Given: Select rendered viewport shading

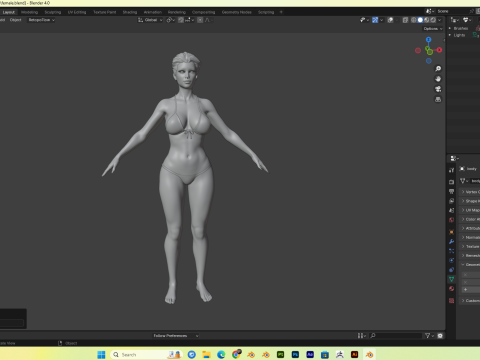Looking at the screenshot, I should click(x=433, y=20).
